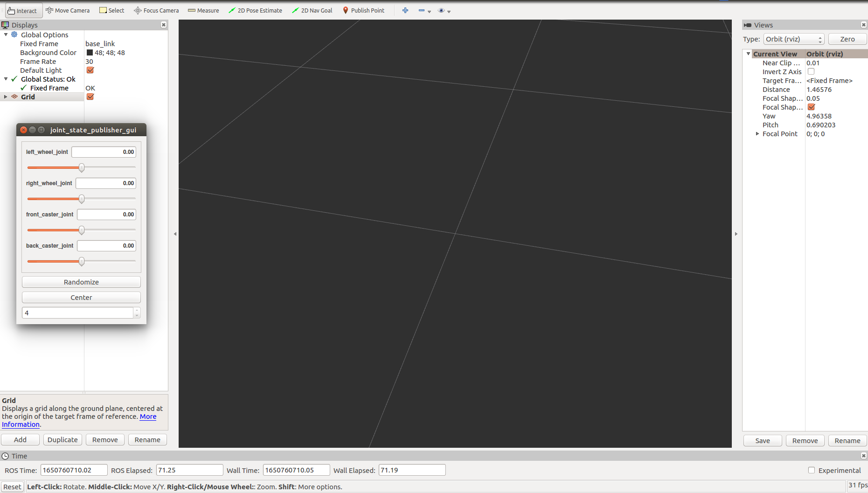This screenshot has height=493, width=868.
Task: Click the Global Options gear icon
Action: pos(14,35)
